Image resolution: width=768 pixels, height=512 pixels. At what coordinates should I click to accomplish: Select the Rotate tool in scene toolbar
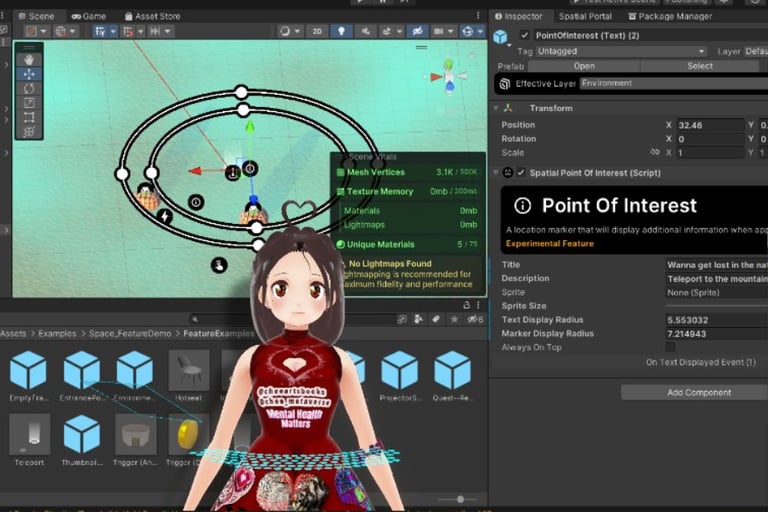[x=28, y=88]
